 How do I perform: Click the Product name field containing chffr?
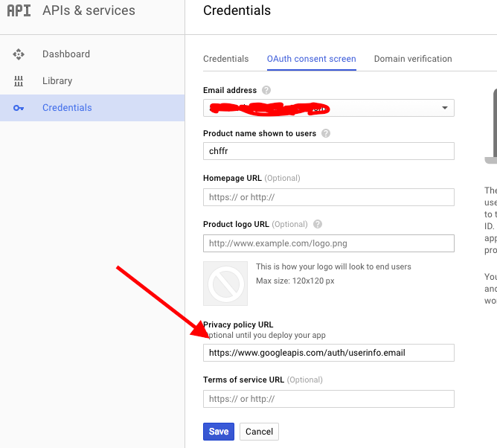point(329,151)
